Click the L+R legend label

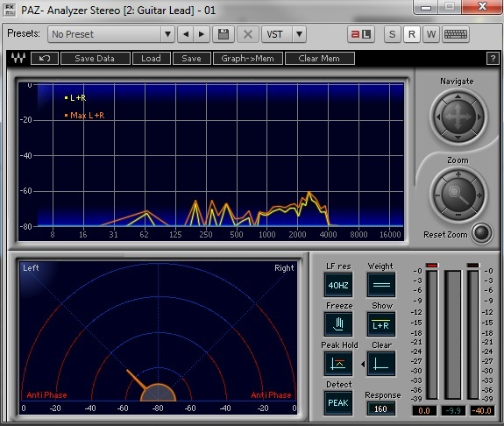[78, 98]
